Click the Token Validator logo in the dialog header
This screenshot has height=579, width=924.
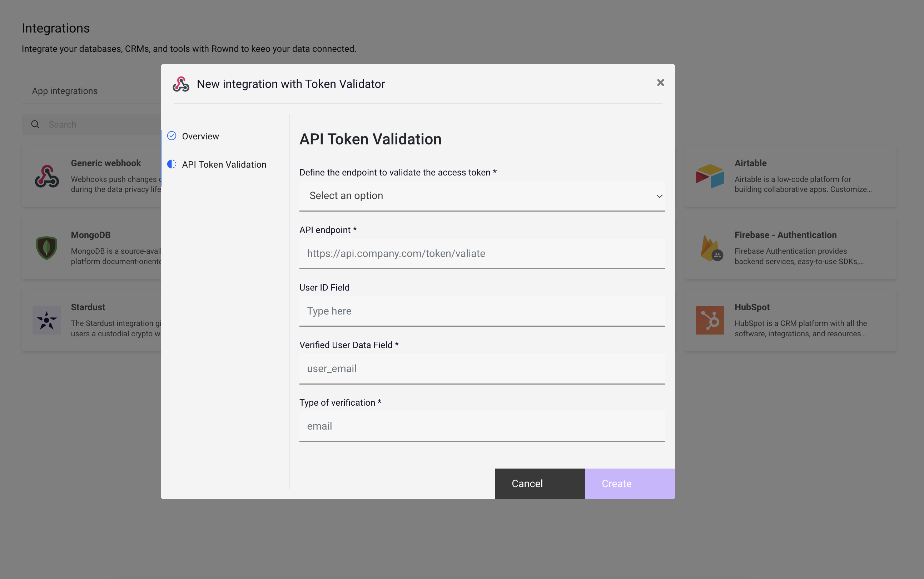coord(182,84)
